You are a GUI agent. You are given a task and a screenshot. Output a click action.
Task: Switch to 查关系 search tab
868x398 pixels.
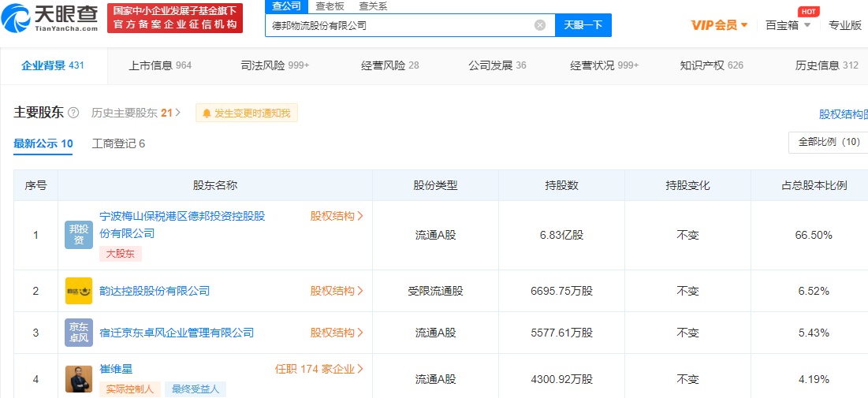373,6
